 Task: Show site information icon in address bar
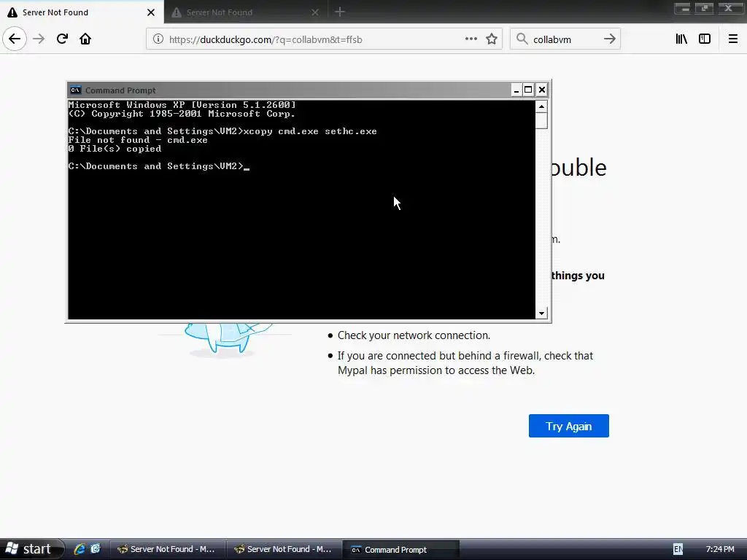(158, 39)
